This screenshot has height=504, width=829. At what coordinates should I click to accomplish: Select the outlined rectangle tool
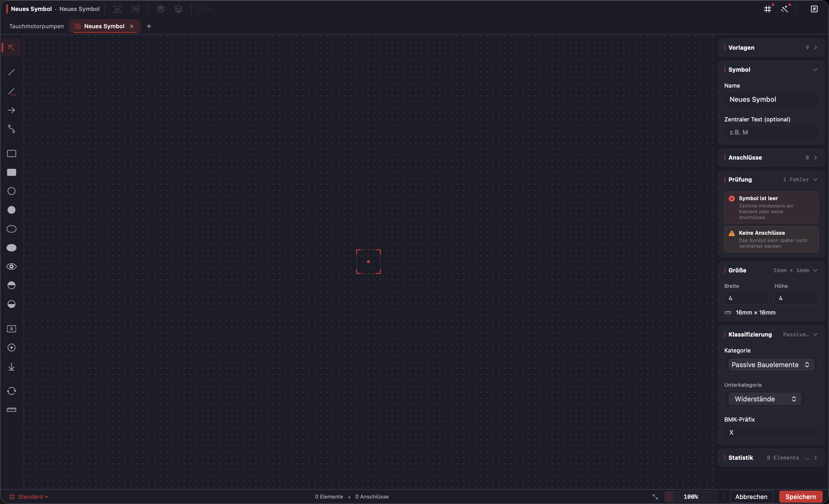click(12, 154)
